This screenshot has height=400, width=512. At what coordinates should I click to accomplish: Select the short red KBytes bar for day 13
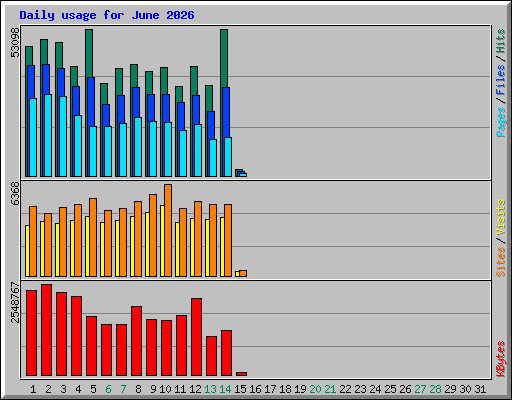click(211, 356)
